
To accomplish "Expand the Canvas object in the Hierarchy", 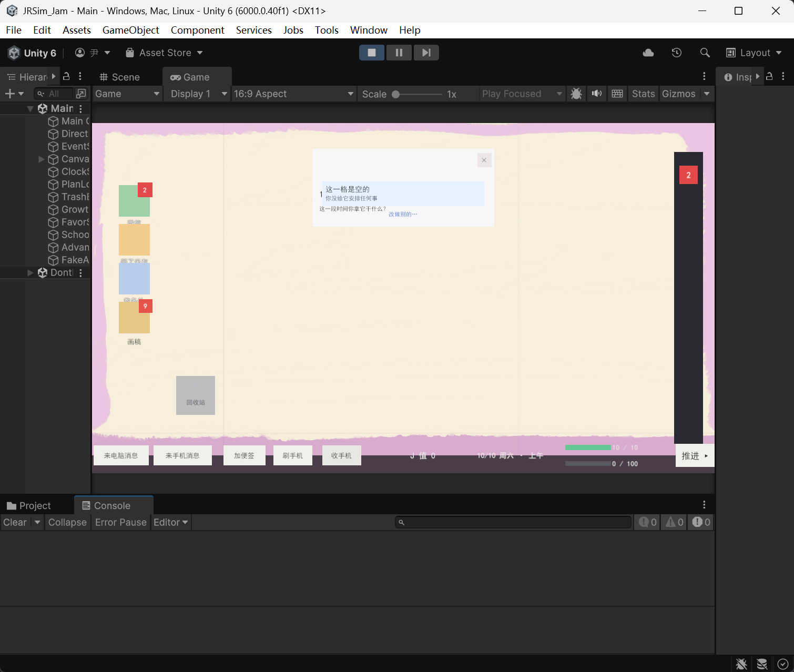I will [42, 159].
